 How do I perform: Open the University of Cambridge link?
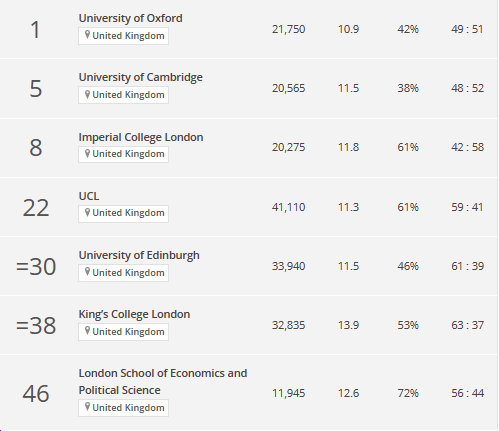pyautogui.click(x=140, y=77)
